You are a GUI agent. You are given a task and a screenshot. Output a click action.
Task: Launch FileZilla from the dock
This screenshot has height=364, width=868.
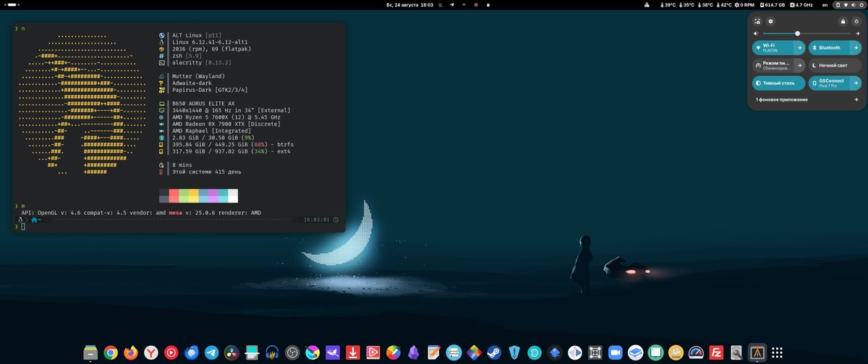coord(718,352)
